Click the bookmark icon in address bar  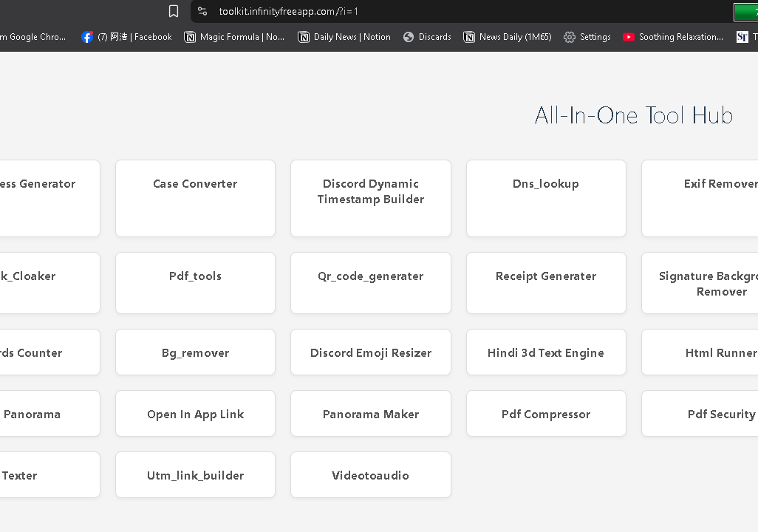174,11
